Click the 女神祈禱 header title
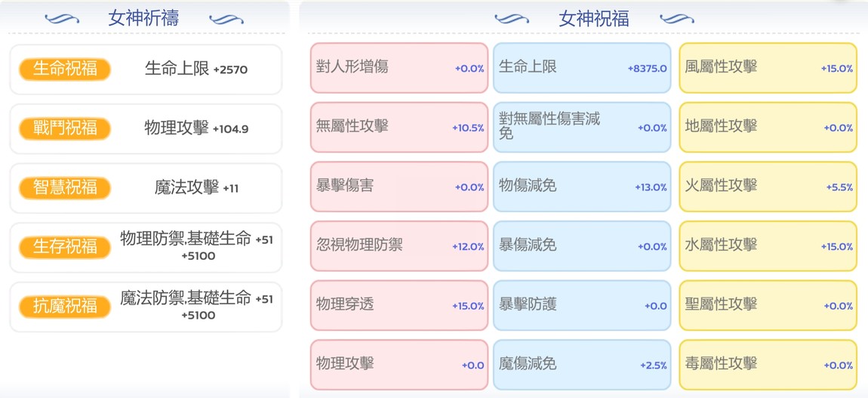 click(143, 19)
